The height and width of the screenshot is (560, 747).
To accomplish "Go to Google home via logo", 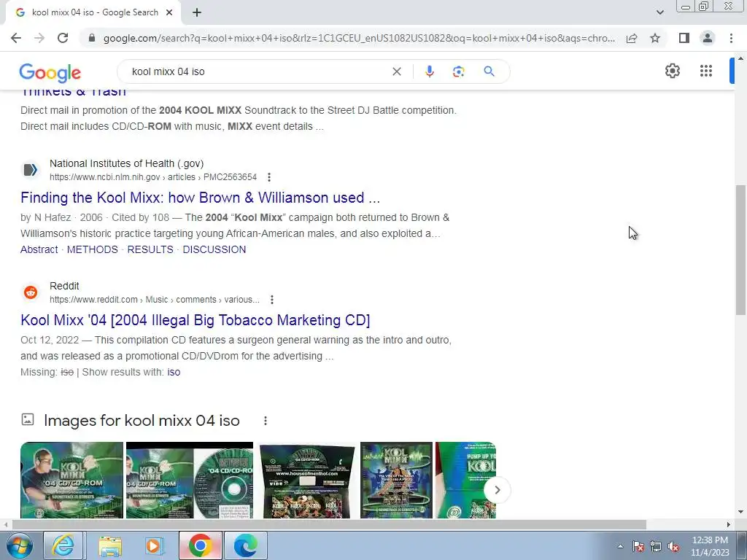I will click(50, 72).
